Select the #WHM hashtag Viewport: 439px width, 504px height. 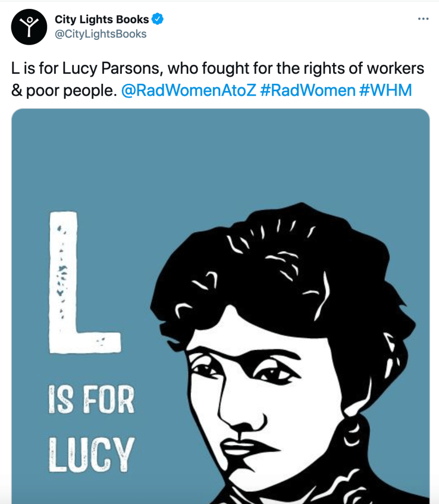point(386,91)
